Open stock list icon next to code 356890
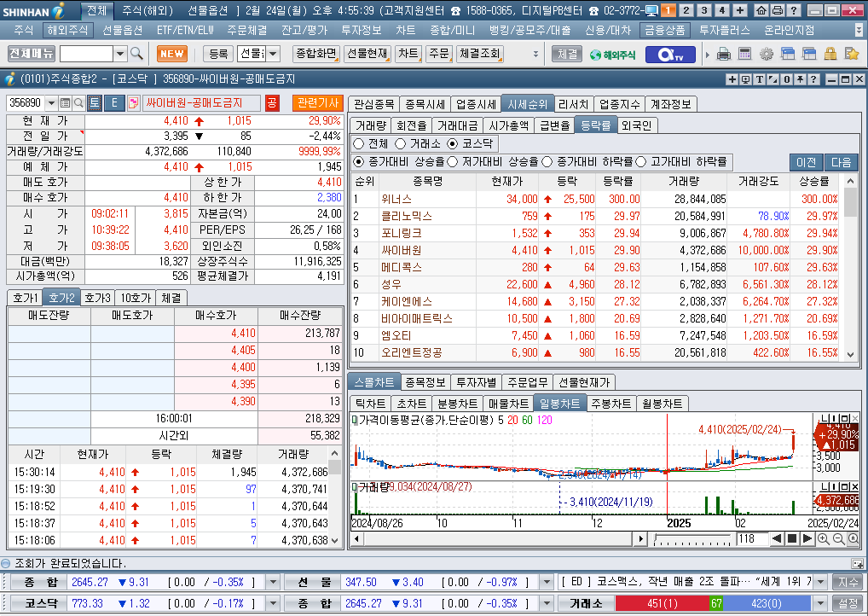This screenshot has width=868, height=616. point(65,103)
